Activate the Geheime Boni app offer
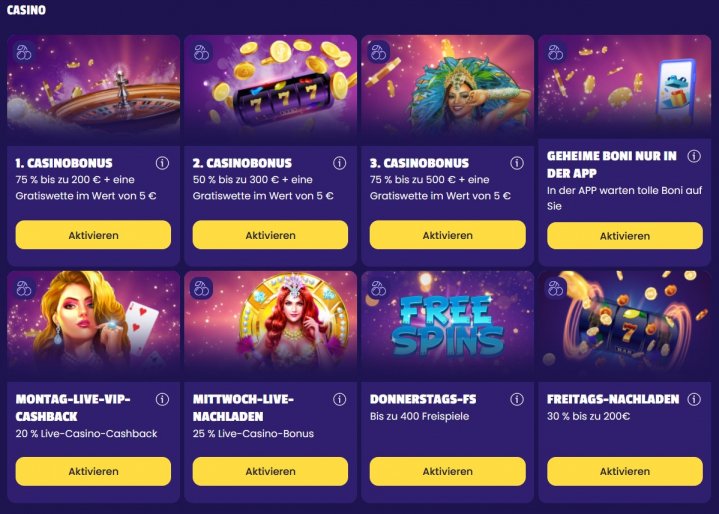This screenshot has width=719, height=514. coord(625,236)
